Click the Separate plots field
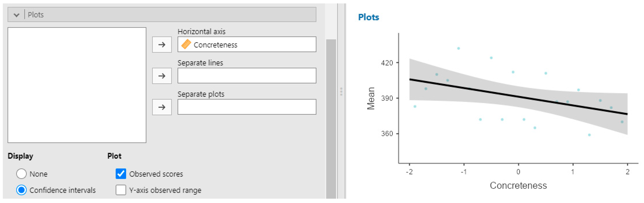This screenshot has width=644, height=203. (x=247, y=107)
